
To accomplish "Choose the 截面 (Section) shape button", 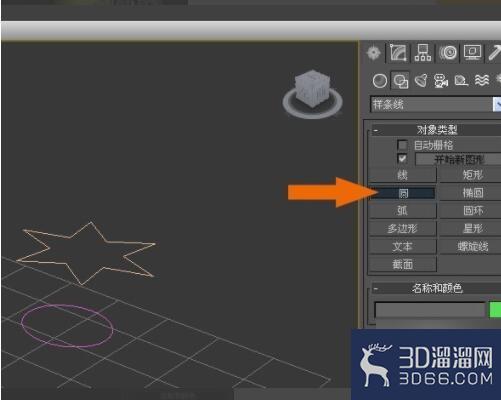I will pos(402,265).
